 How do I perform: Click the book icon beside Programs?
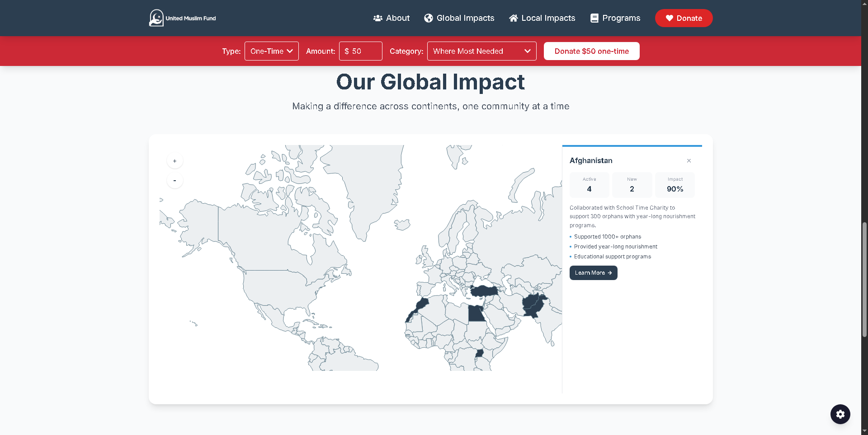pos(594,18)
